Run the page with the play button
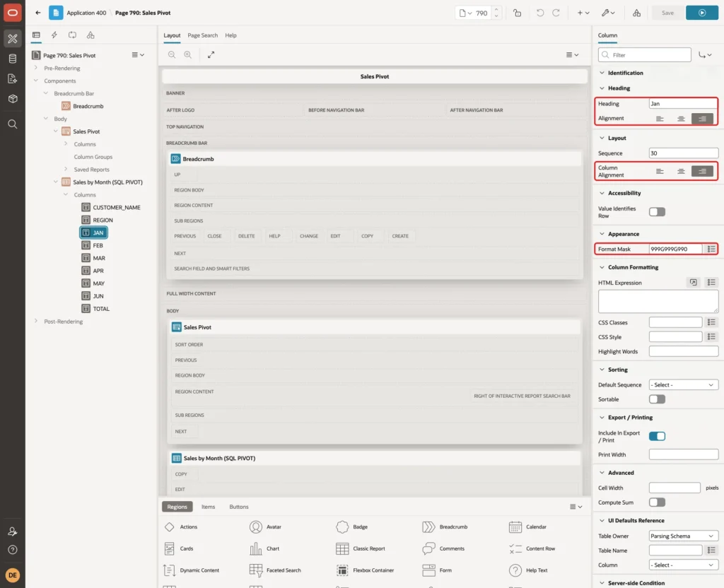The width and height of the screenshot is (724, 588). [x=702, y=13]
